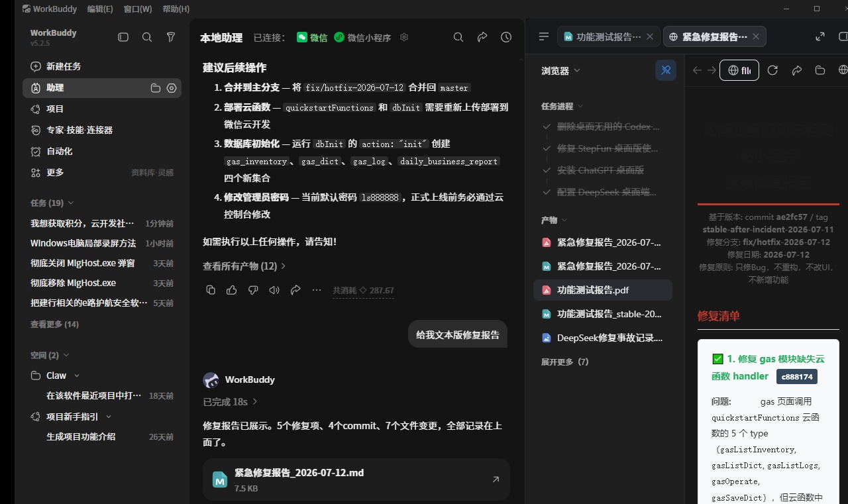The width and height of the screenshot is (848, 504).
Task: Toggle the right panel list icon
Action: click(x=544, y=36)
